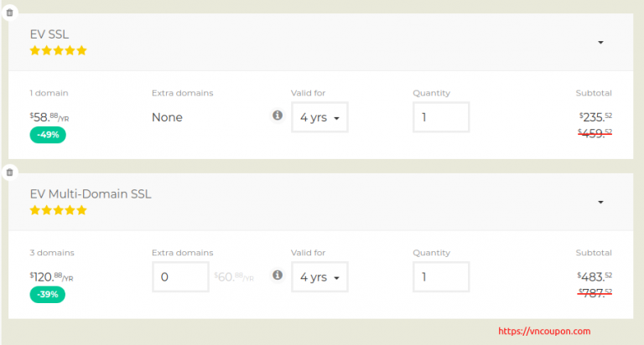Open the Valid for dropdown for EV Multi-Domain SSL
This screenshot has height=345, width=644.
tap(319, 276)
